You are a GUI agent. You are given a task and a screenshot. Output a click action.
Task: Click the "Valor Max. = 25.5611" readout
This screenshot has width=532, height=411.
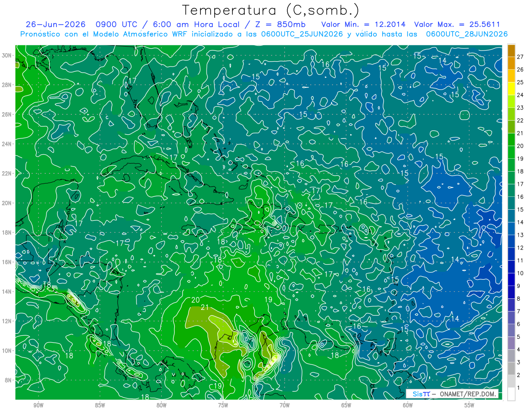457,24
